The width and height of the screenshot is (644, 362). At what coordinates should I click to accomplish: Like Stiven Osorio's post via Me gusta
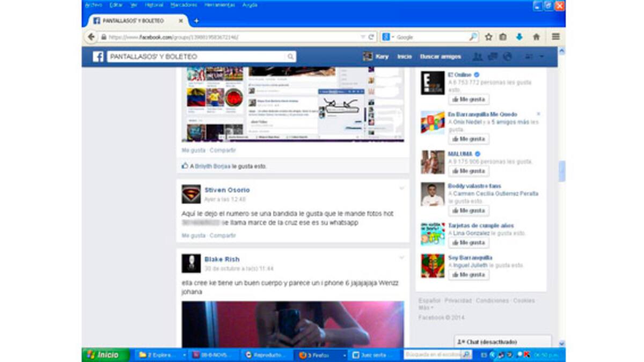pyautogui.click(x=193, y=235)
